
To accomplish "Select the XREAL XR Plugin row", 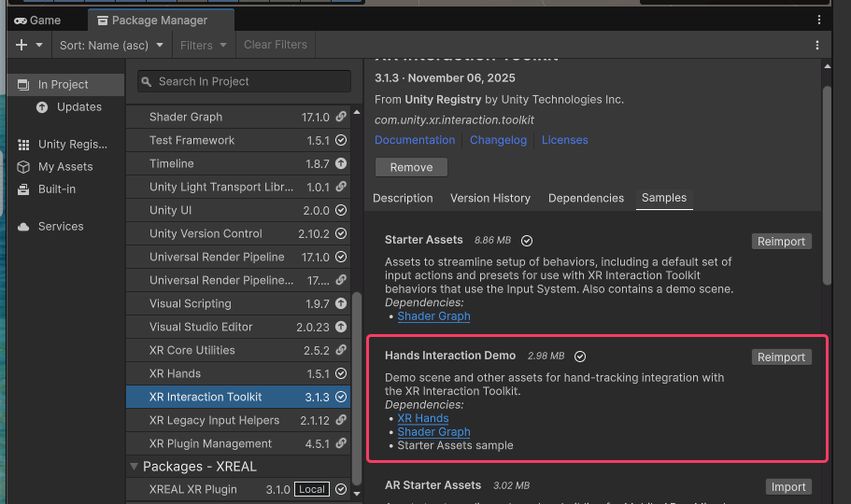I will tap(238, 489).
